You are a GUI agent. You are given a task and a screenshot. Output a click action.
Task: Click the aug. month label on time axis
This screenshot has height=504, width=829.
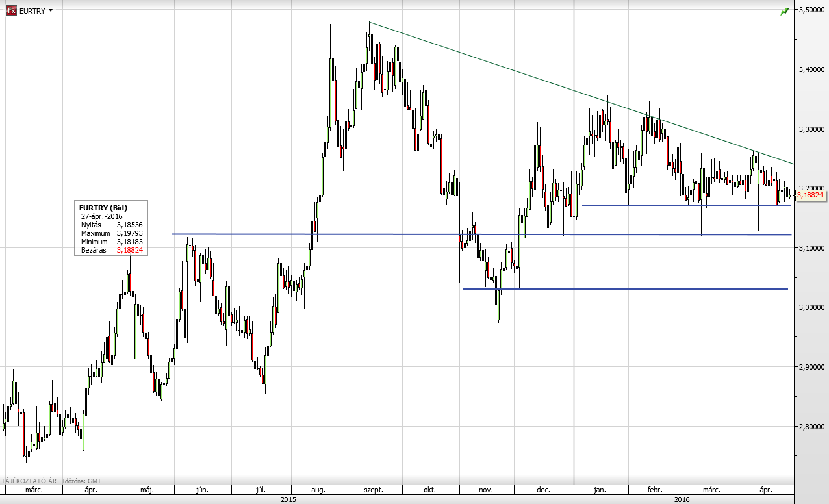(x=318, y=490)
